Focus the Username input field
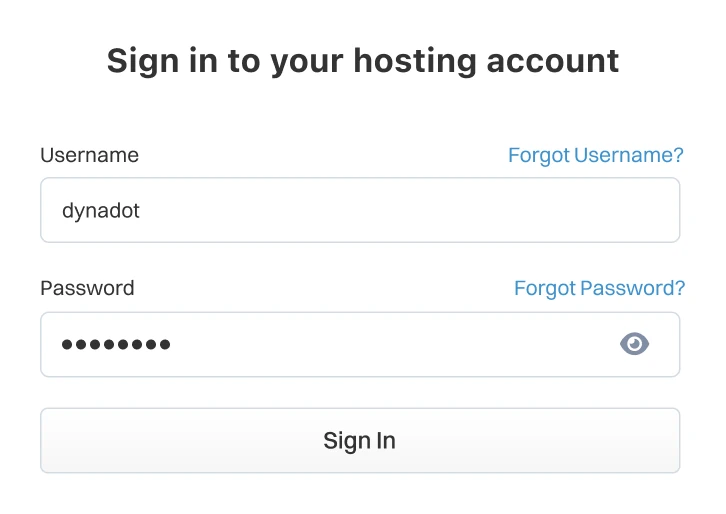726x514 pixels. pyautogui.click(x=360, y=210)
